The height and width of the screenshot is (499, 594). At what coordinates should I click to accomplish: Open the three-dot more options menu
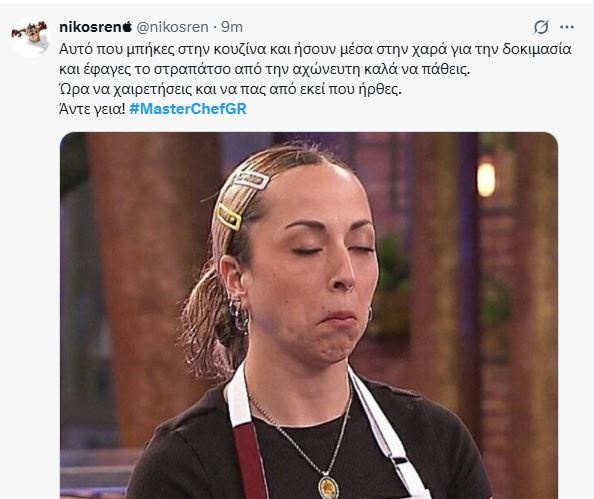(567, 27)
